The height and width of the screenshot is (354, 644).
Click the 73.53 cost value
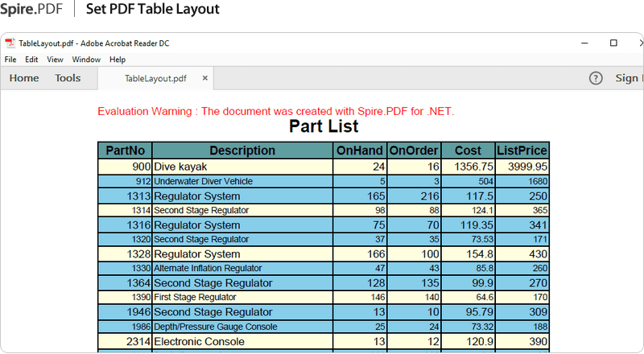click(482, 239)
